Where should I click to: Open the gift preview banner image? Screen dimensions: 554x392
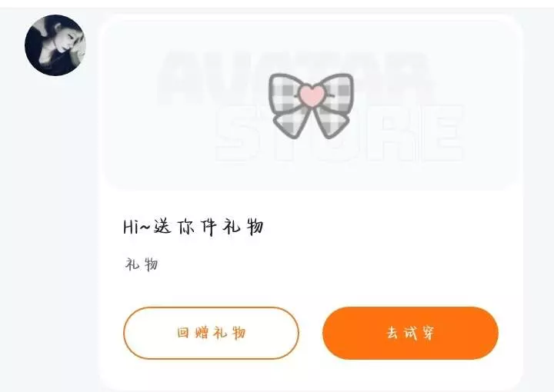311,105
